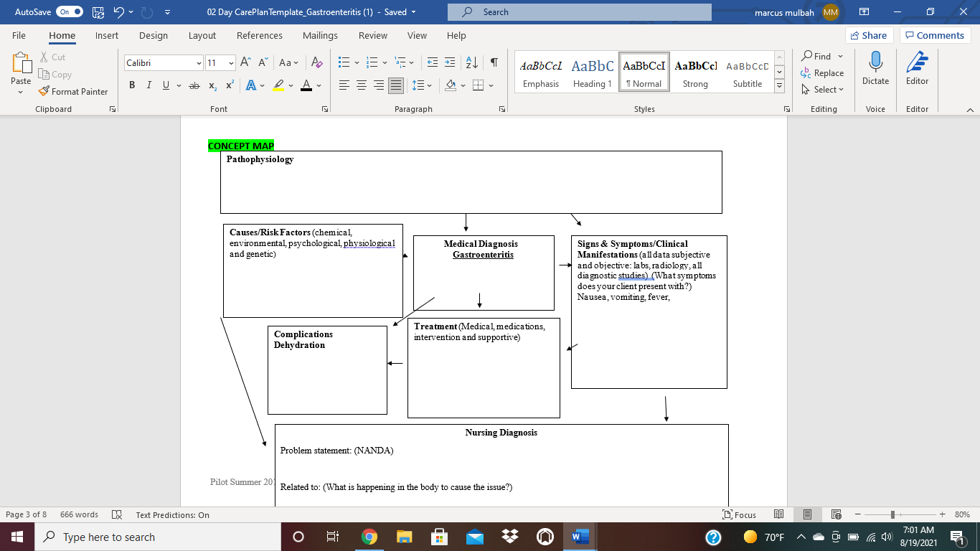Screen dimensions: 980x551
Task: Apply the Strong style
Action: (696, 72)
